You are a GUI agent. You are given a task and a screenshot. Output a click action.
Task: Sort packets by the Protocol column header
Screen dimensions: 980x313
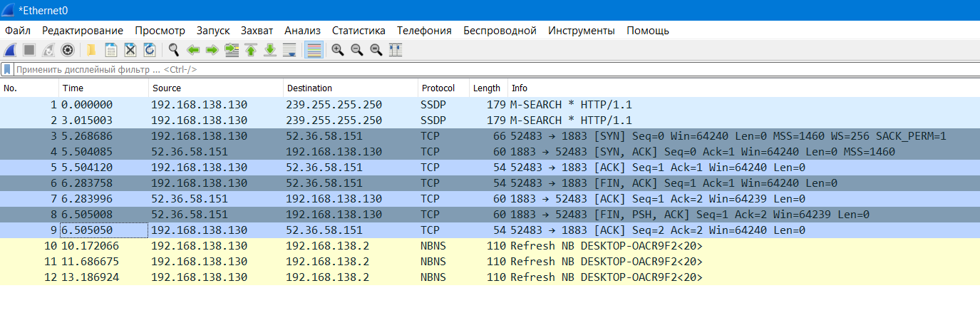click(438, 88)
